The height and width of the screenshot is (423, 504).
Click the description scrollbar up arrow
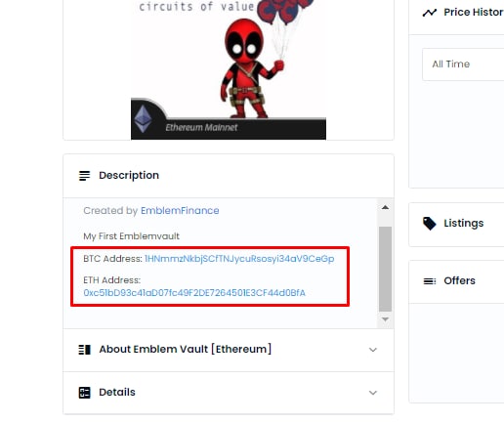(x=385, y=207)
